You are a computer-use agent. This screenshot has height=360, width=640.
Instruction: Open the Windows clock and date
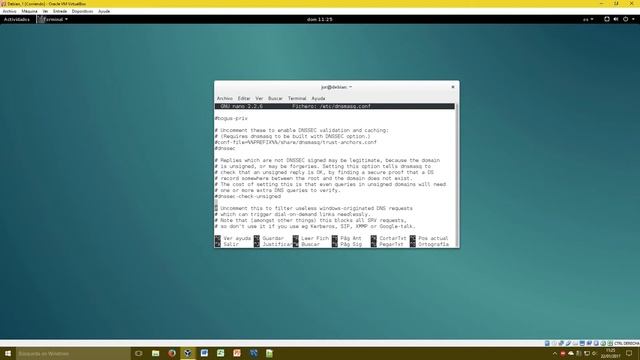611,353
